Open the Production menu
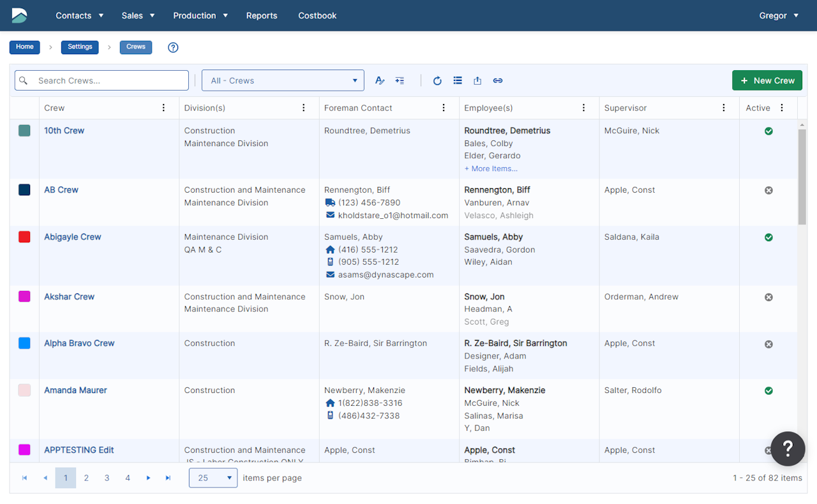The image size is (817, 504). (x=200, y=15)
